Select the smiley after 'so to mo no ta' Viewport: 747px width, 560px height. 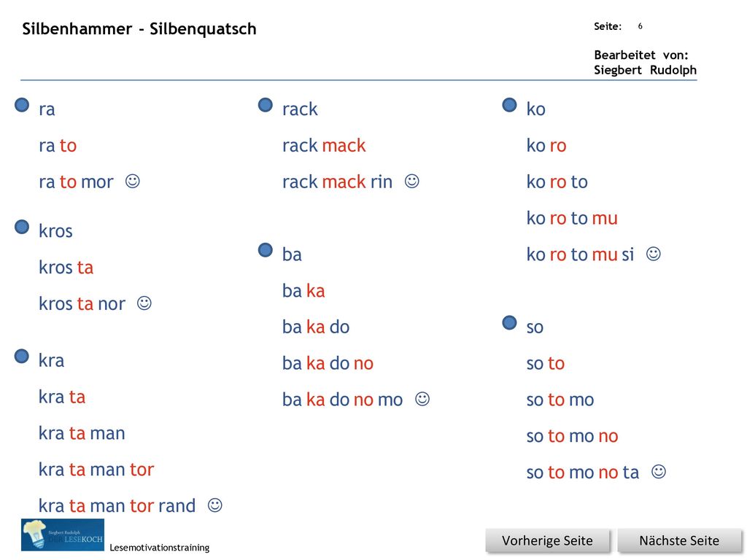659,472
